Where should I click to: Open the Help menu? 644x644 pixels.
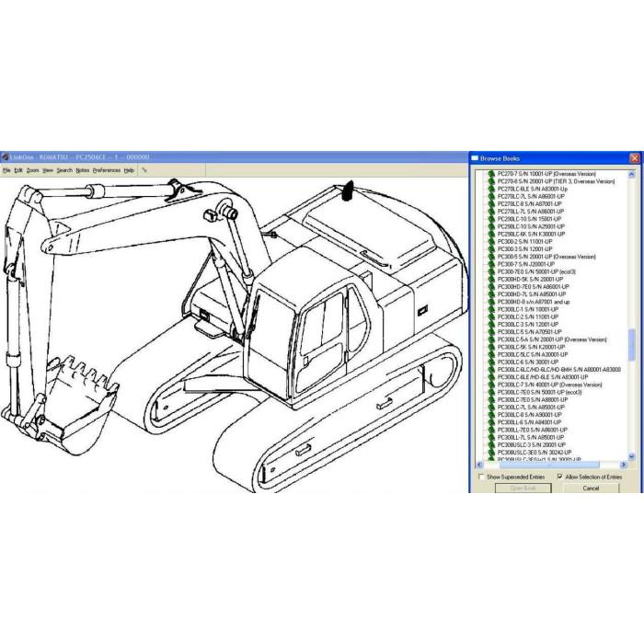(129, 170)
